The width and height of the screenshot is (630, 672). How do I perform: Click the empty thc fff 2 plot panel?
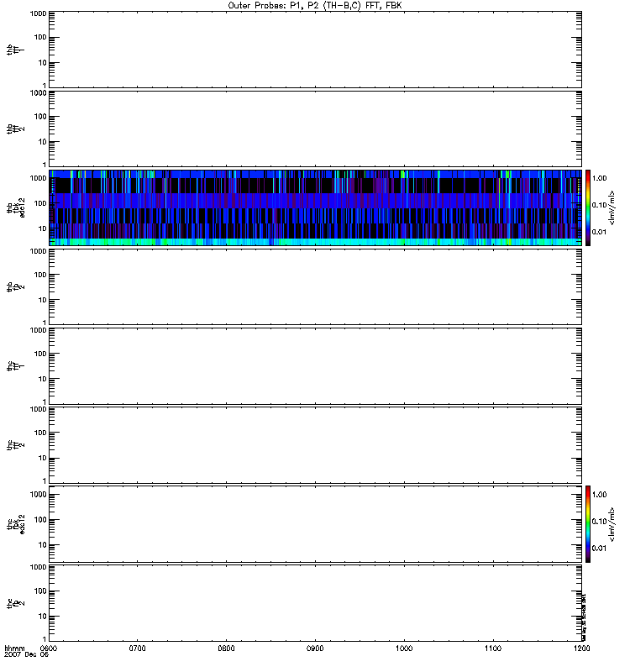(315, 445)
